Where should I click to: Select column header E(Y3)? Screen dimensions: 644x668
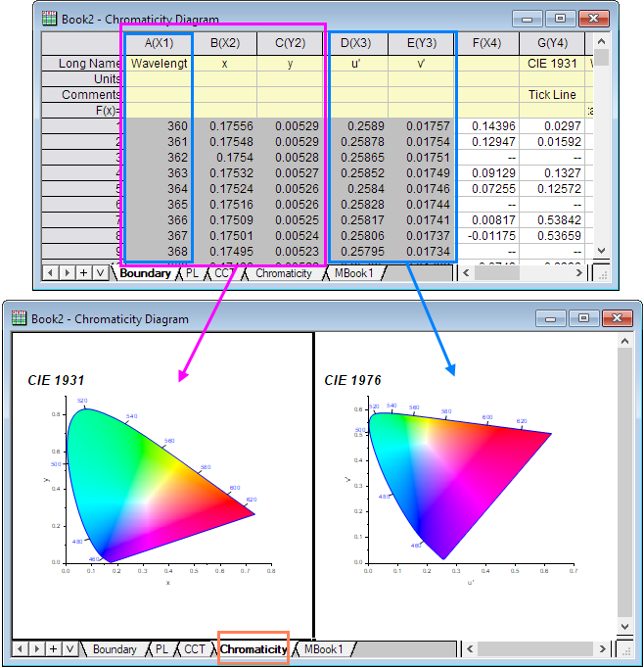pyautogui.click(x=422, y=43)
